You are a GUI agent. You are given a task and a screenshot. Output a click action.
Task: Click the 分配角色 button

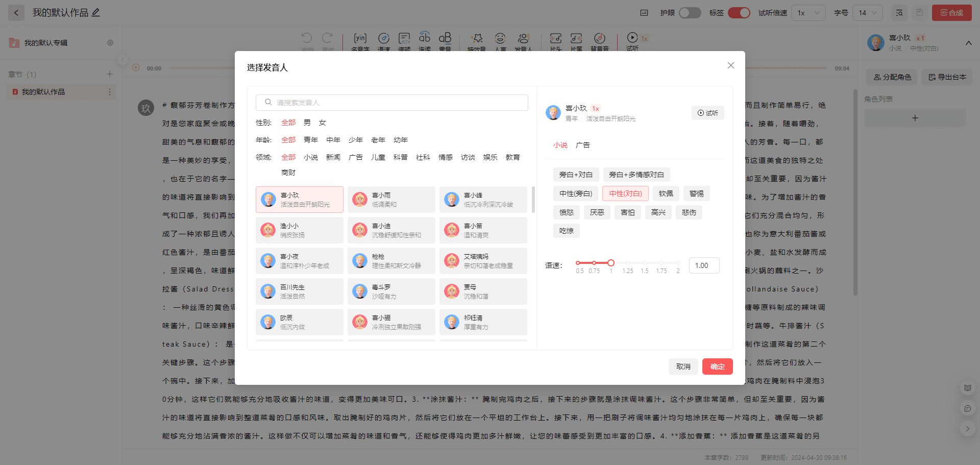pyautogui.click(x=892, y=77)
